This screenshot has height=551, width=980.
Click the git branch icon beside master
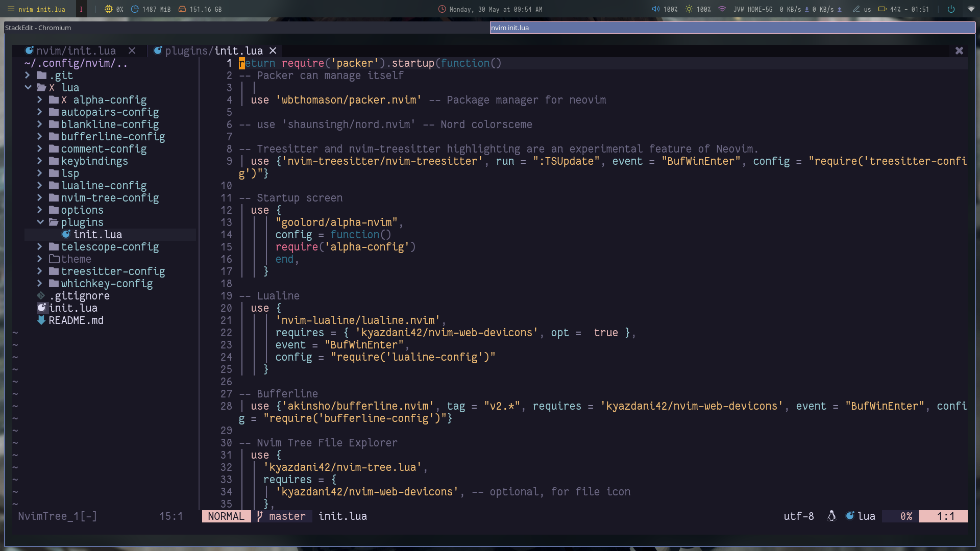[260, 516]
